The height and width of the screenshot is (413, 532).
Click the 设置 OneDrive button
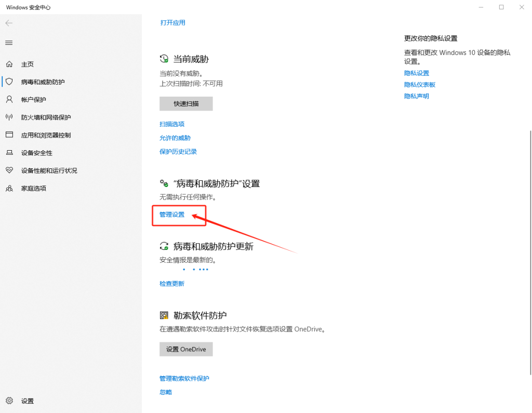tap(186, 349)
